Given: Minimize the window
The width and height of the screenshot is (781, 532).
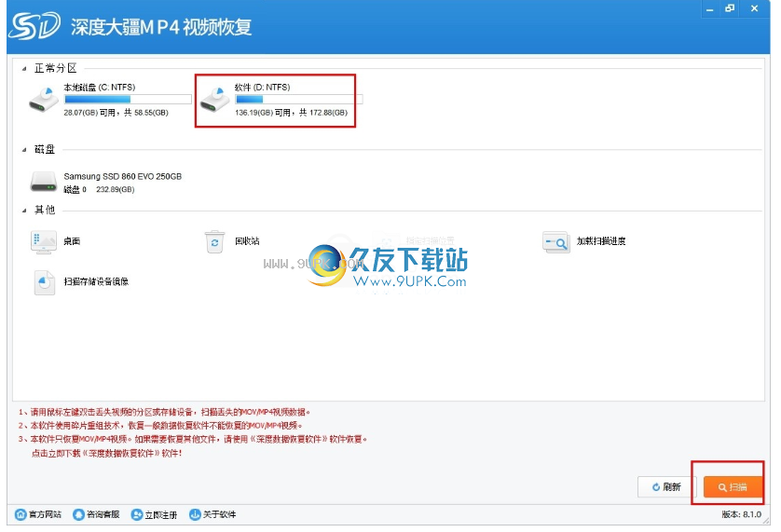Looking at the screenshot, I should click(710, 9).
